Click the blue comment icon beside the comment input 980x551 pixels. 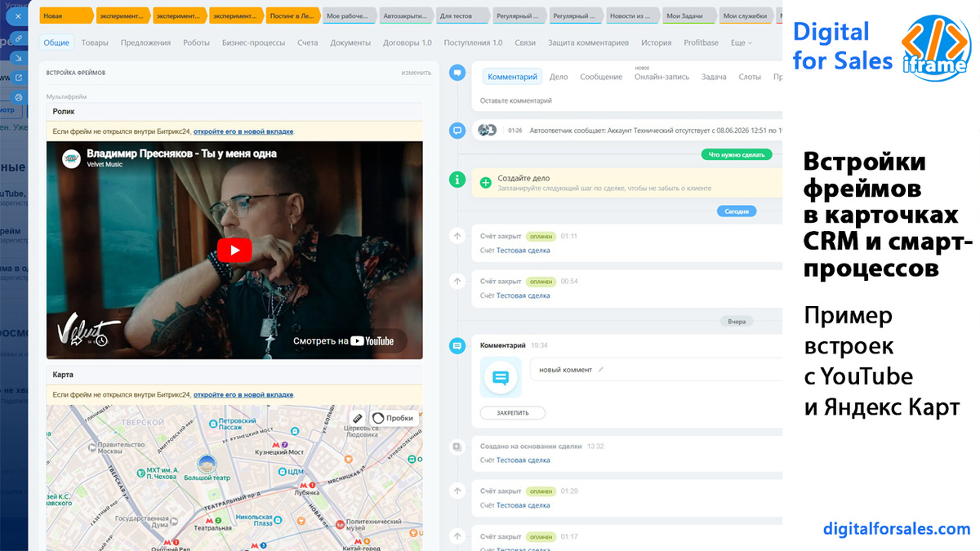[x=458, y=73]
